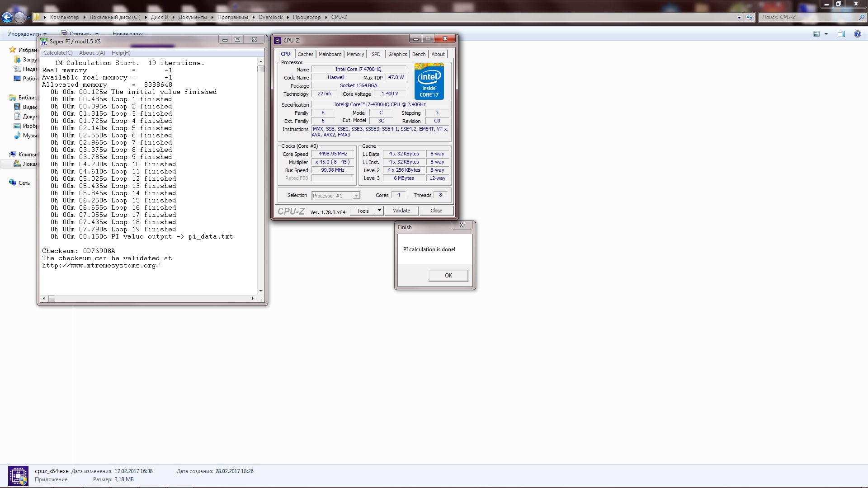Click the change view icon in Explorer toolbar
The height and width of the screenshot is (488, 868).
pos(816,34)
